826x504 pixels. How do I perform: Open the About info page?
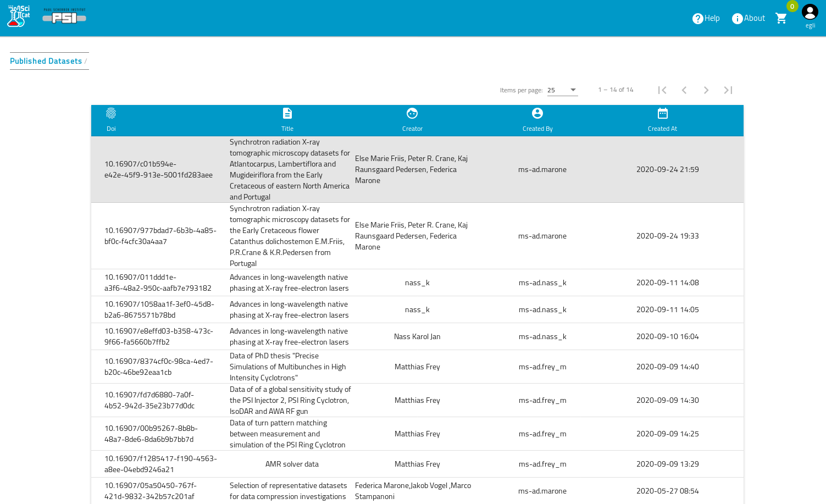coord(748,18)
